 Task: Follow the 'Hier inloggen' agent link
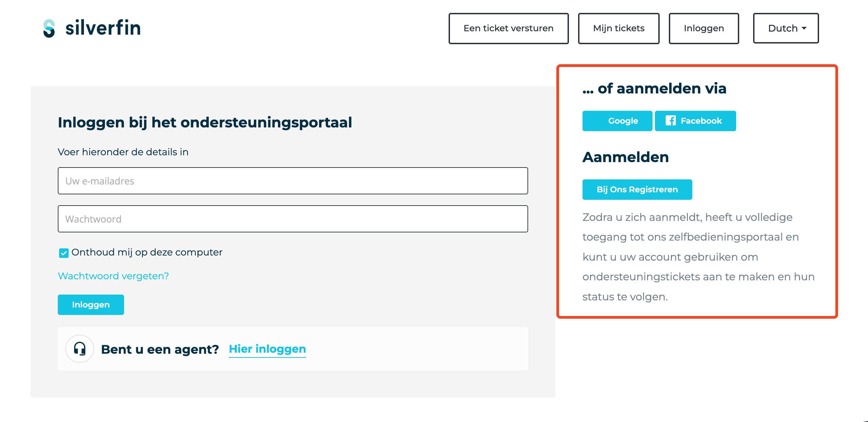267,349
